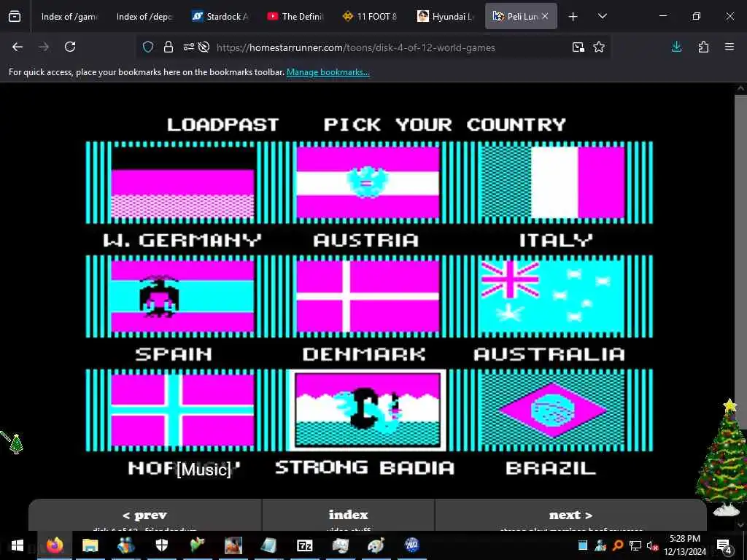
Task: Open Windows Security shield taskbar icon
Action: (x=161, y=545)
